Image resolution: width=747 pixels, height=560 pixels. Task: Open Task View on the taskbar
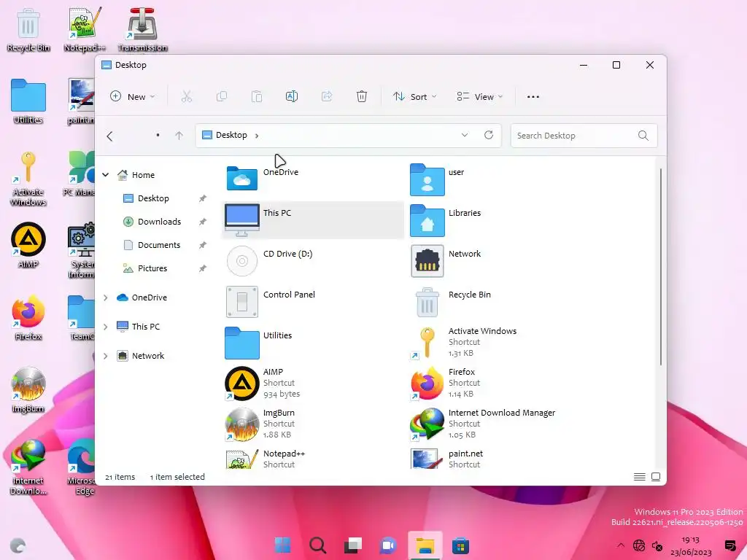pos(353,545)
